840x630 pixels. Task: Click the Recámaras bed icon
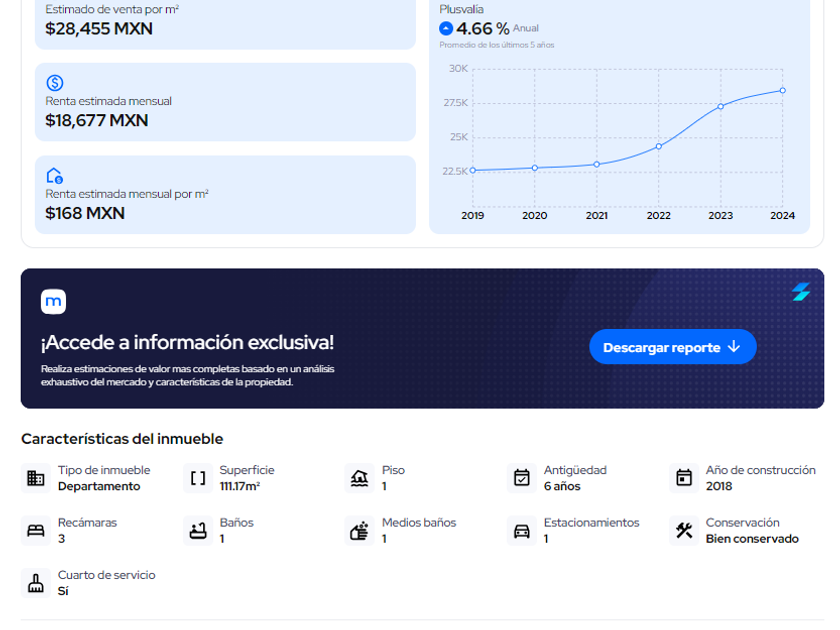coord(36,531)
